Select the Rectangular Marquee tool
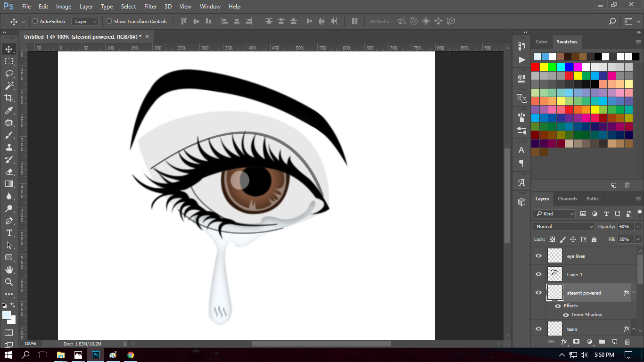This screenshot has height=362, width=644. click(x=9, y=61)
